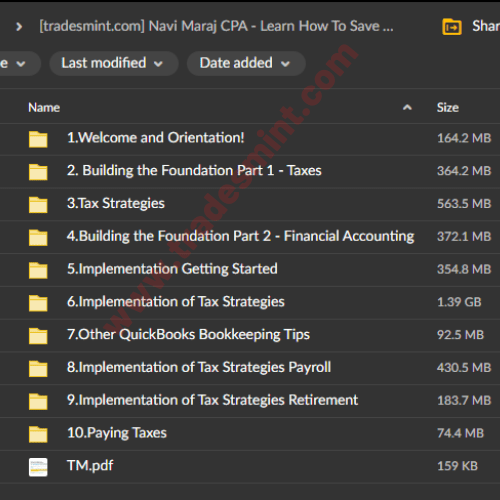Open folder 5.Implementation Getting Started
This screenshot has height=500, width=500.
tap(172, 269)
